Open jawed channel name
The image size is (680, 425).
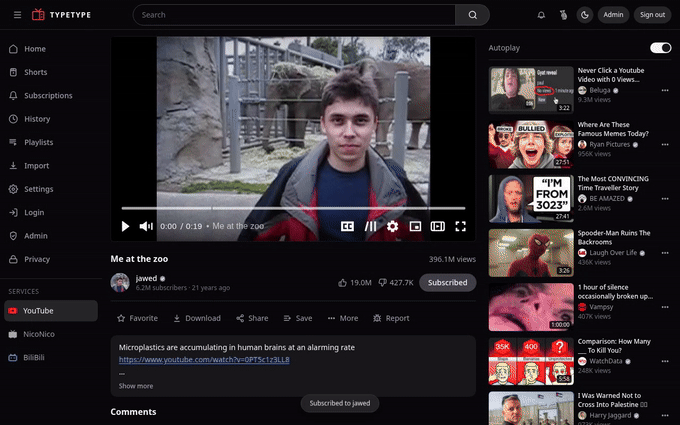146,278
